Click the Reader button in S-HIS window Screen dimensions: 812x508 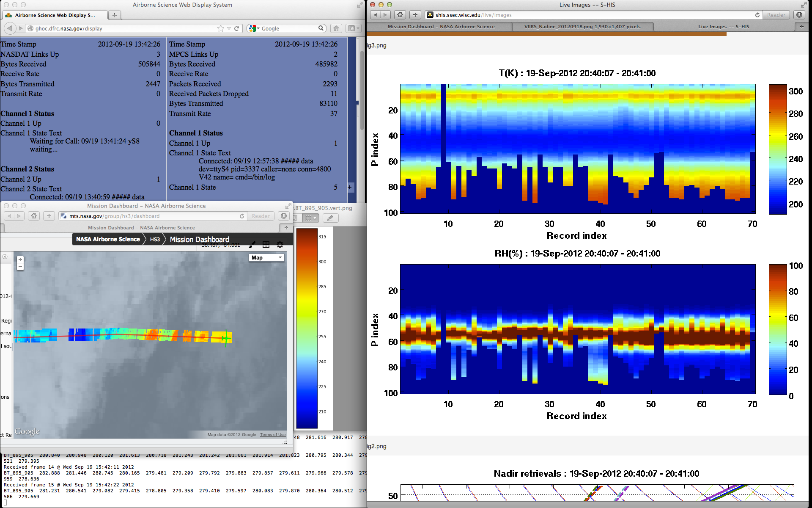pyautogui.click(x=776, y=15)
